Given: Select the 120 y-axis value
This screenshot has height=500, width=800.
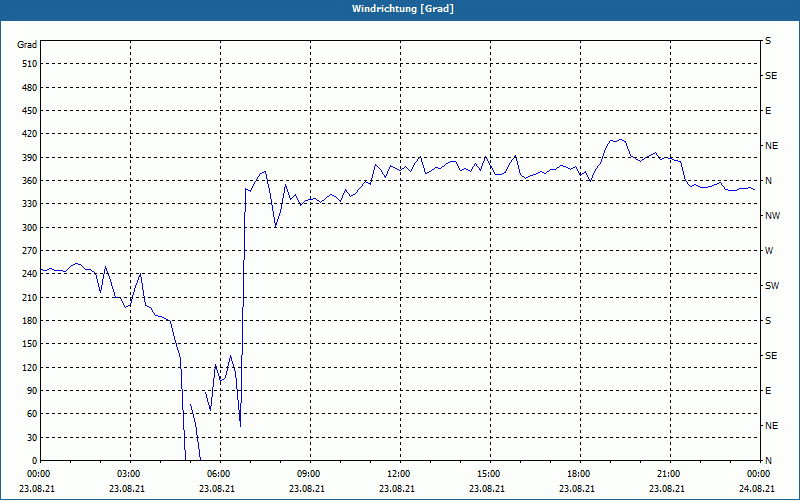Looking at the screenshot, I should point(30,367).
